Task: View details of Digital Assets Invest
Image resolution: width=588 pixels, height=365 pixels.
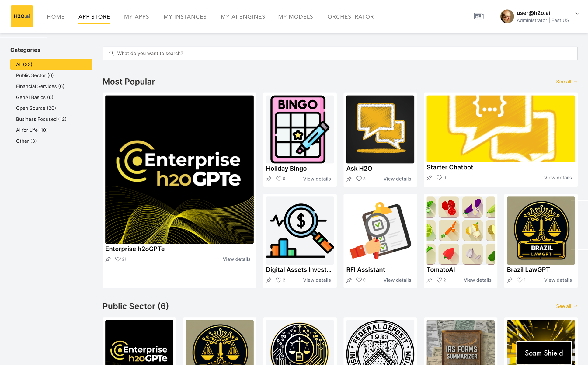Action: click(317, 280)
